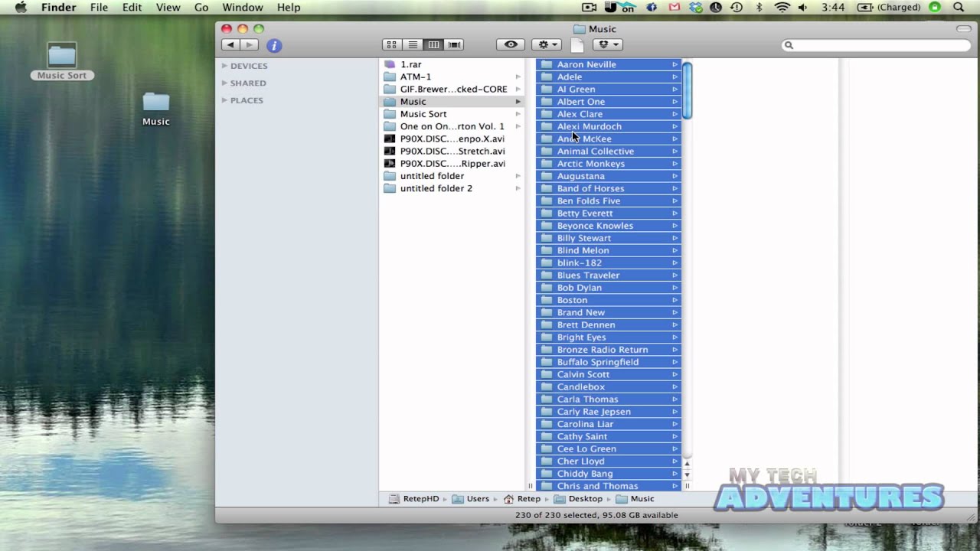Click the arrow beside Buffalo Springfield
The image size is (980, 551).
click(675, 362)
